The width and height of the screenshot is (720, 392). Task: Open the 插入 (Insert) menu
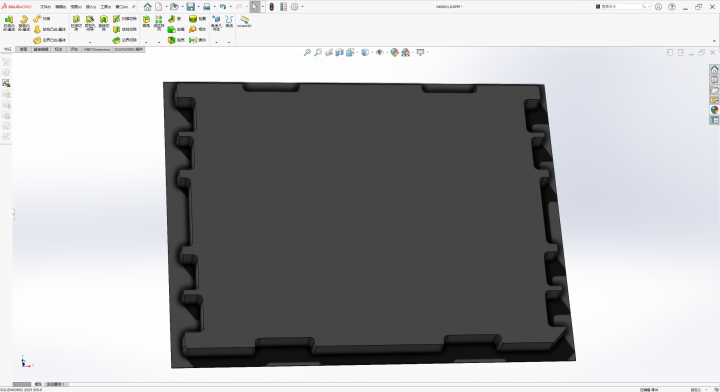point(91,7)
